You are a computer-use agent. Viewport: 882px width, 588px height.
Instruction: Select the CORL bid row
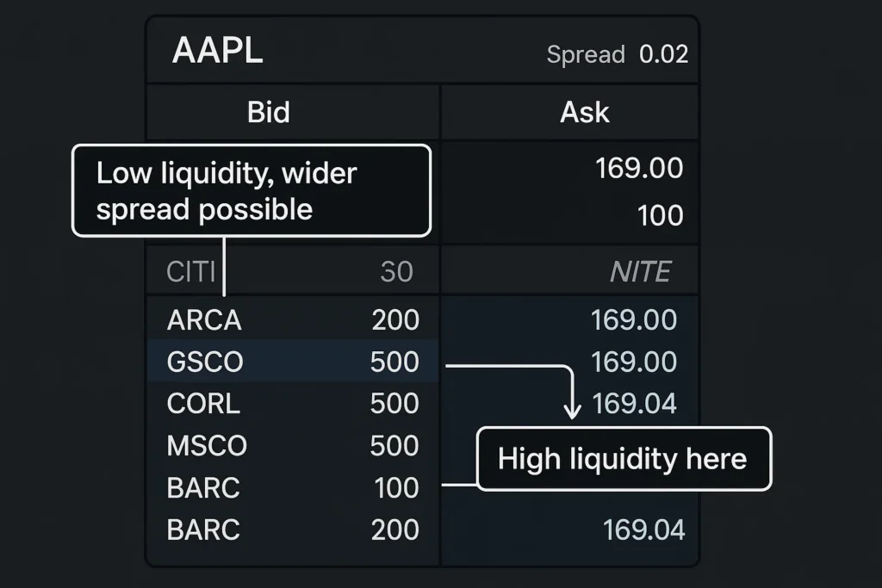point(293,403)
